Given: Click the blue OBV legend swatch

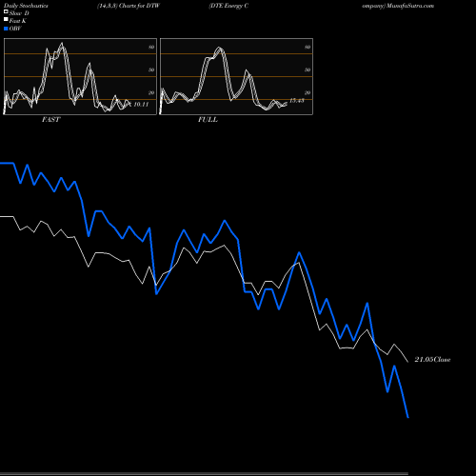Looking at the screenshot, I should click(x=6, y=29).
